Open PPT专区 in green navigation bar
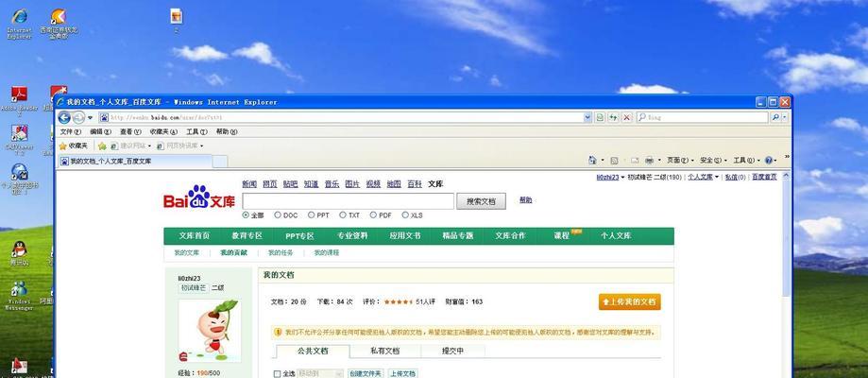Screen dimensions: 868x378 click(299, 235)
